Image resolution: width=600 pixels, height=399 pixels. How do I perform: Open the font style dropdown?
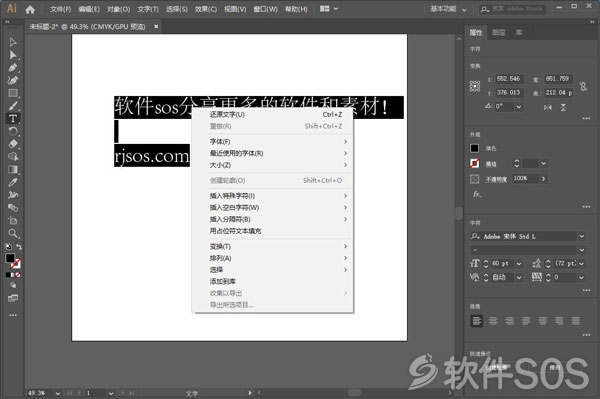581,250
